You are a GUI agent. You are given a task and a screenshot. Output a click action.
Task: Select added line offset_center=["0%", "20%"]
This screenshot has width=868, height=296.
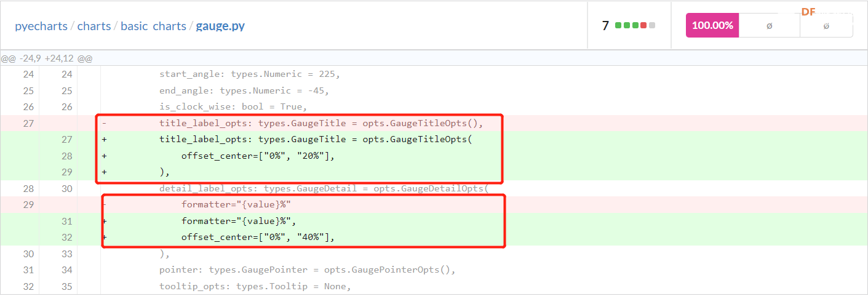pos(258,156)
